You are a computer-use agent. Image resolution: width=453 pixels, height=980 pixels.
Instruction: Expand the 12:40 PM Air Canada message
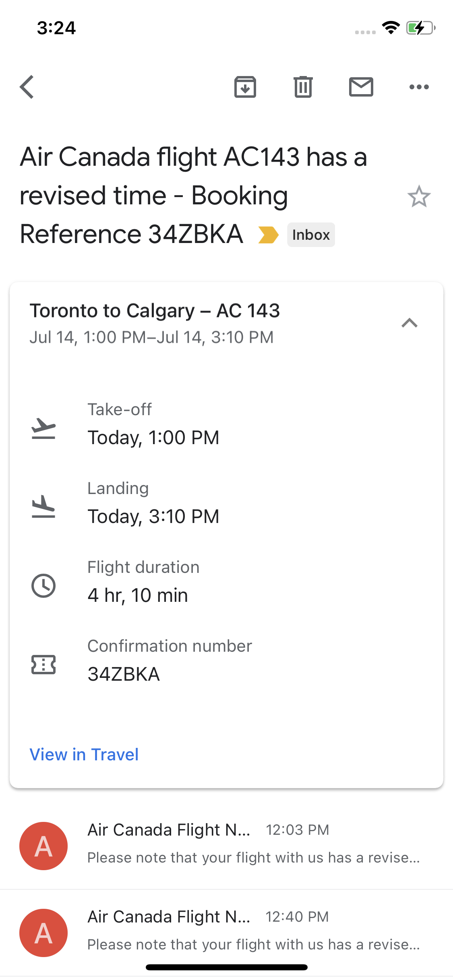point(254,931)
